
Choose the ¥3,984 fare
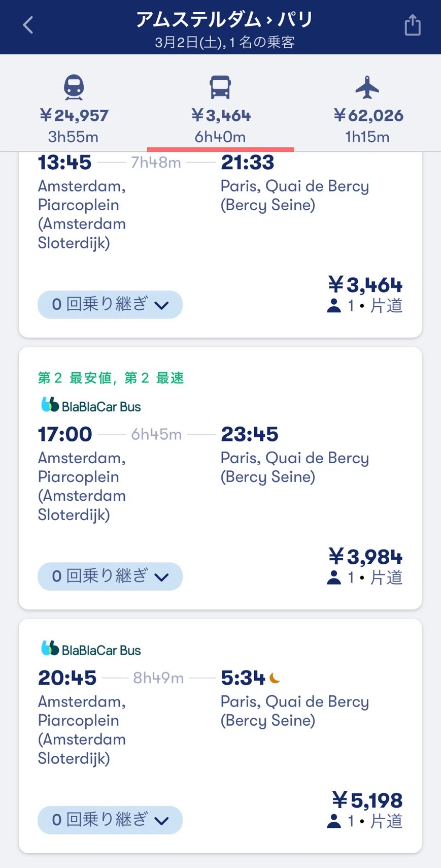[365, 557]
